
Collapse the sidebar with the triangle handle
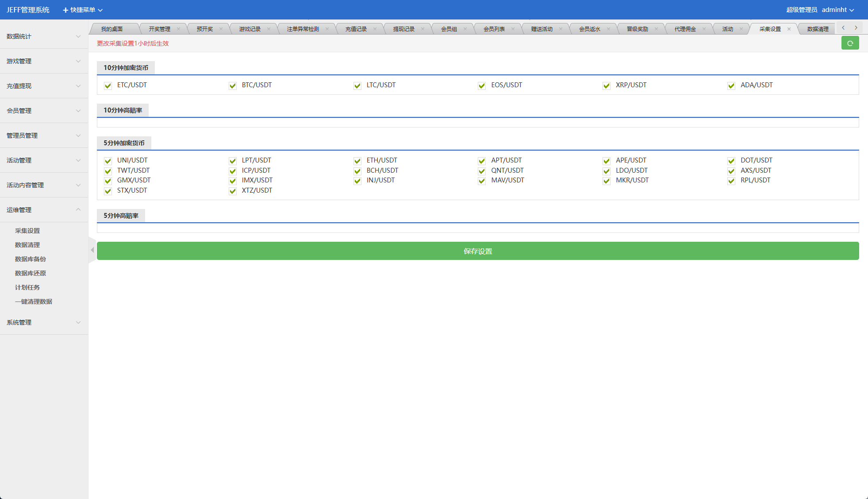point(92,250)
